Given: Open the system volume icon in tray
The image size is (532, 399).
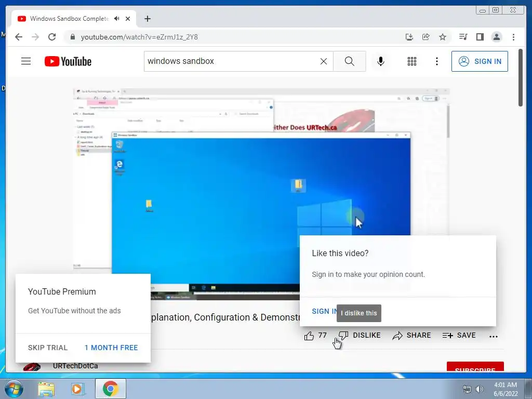Looking at the screenshot, I should click(x=479, y=389).
